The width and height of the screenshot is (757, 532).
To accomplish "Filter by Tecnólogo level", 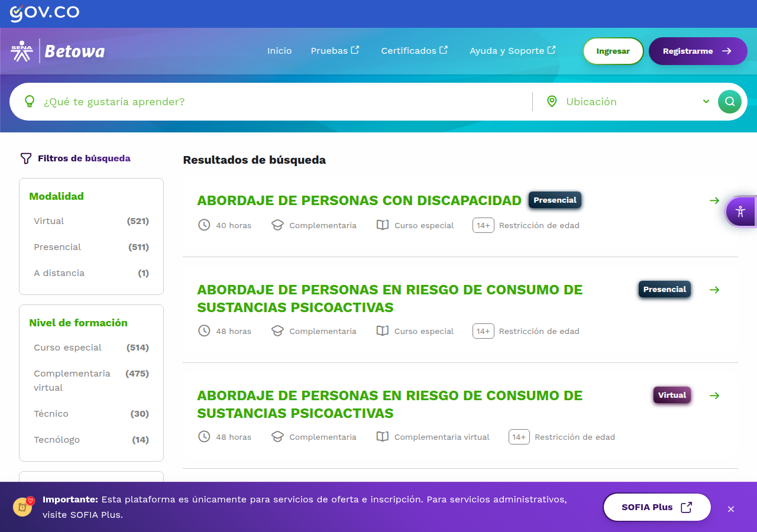I will pos(91,440).
